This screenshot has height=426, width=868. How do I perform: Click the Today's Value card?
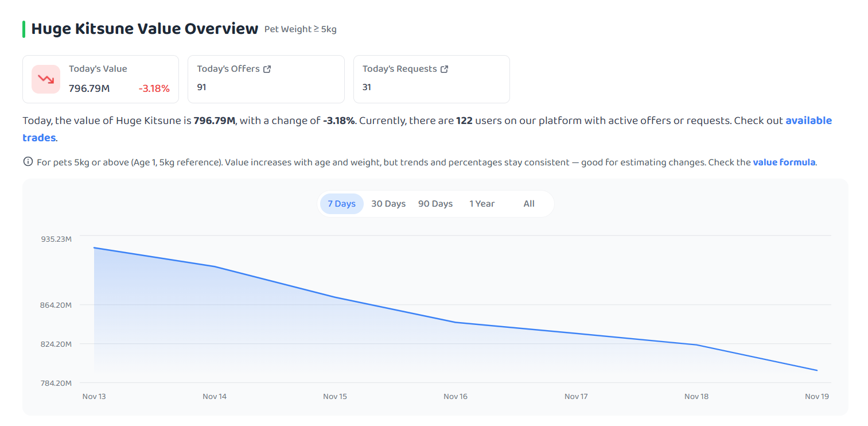point(101,79)
